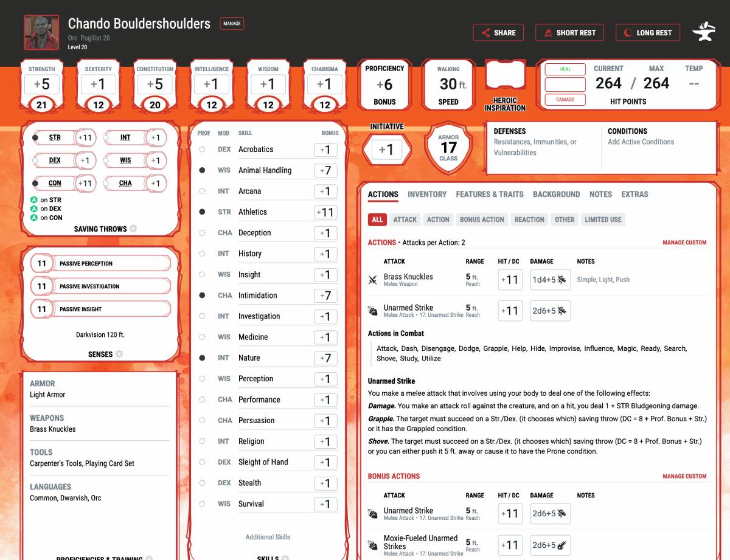The height and width of the screenshot is (560, 730).
Task: Click the Brass Knuckles crossed weapons icon
Action: [x=373, y=280]
